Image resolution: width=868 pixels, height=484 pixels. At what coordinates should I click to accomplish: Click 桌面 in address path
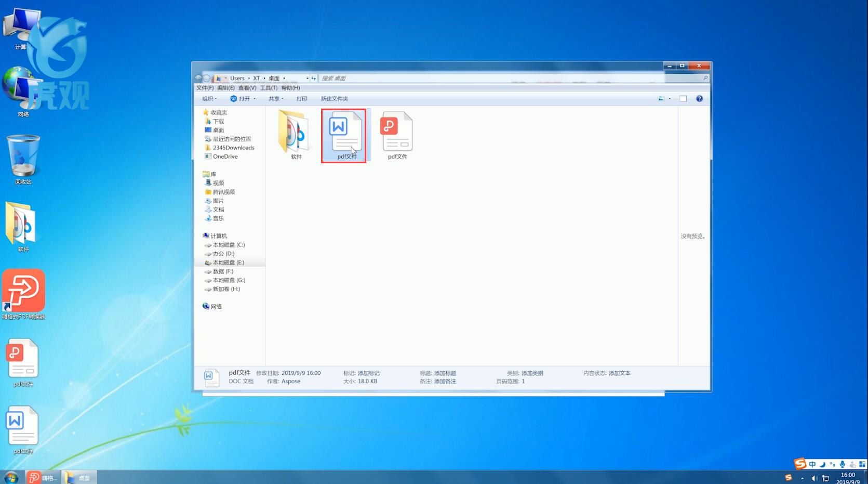tap(274, 79)
